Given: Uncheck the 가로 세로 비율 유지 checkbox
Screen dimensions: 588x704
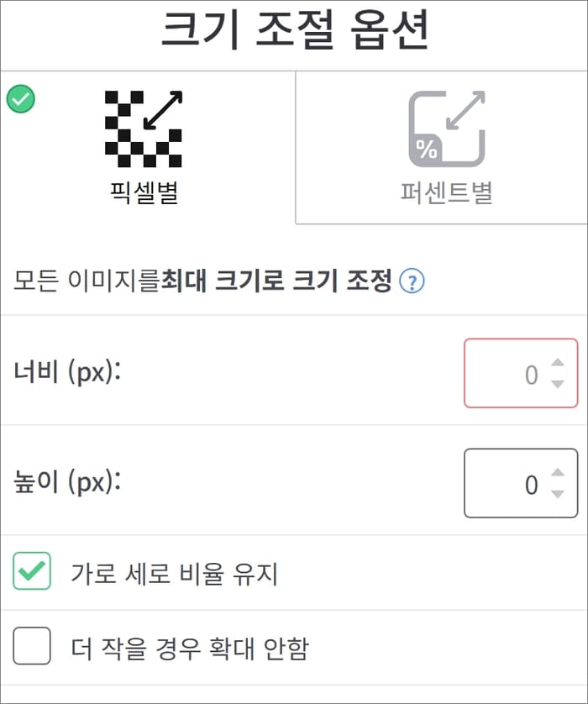Looking at the screenshot, I should coord(32,570).
